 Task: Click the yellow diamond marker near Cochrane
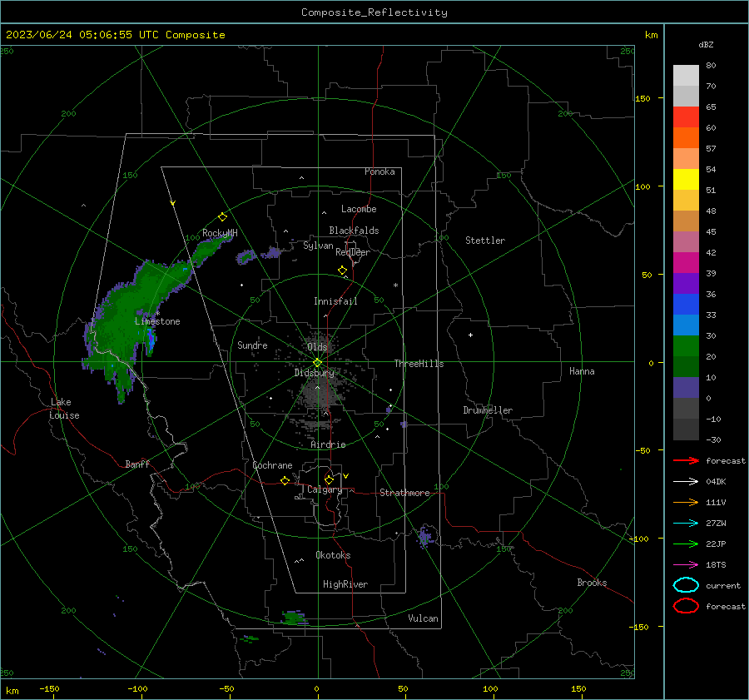click(285, 480)
